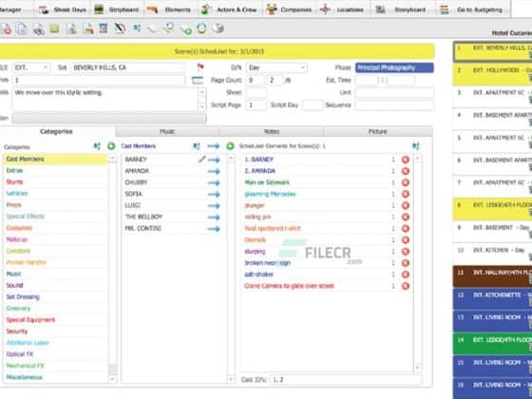Click the Script Day field
Viewport: 532px width, 399px height.
tap(313, 105)
